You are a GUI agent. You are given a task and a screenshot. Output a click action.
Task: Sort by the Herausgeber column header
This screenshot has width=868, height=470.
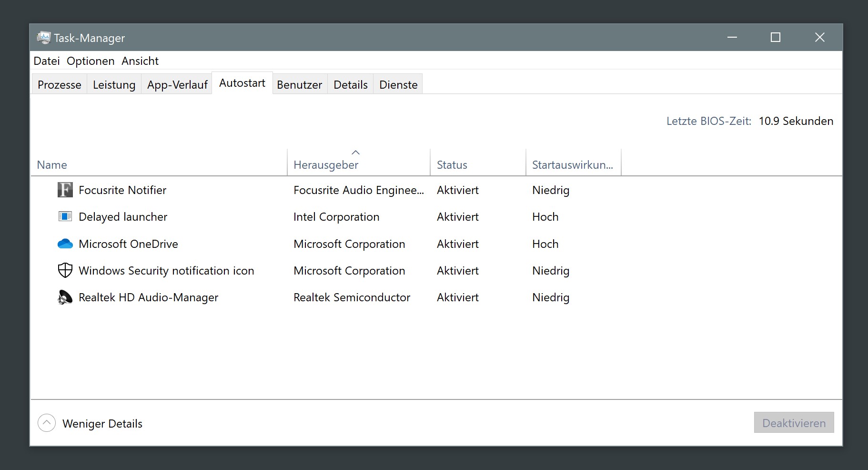326,165
